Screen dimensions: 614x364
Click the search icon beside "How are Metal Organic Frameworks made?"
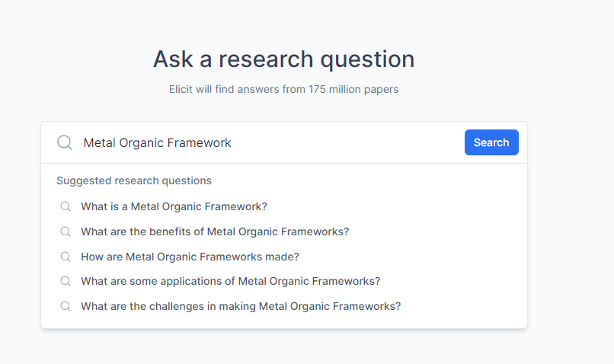(x=66, y=257)
